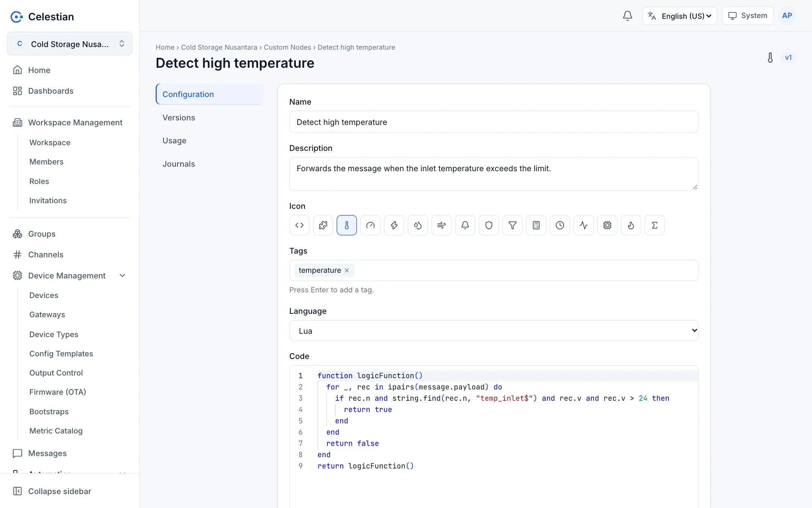Remove the temperature tag
The image size is (812, 508).
click(x=347, y=270)
